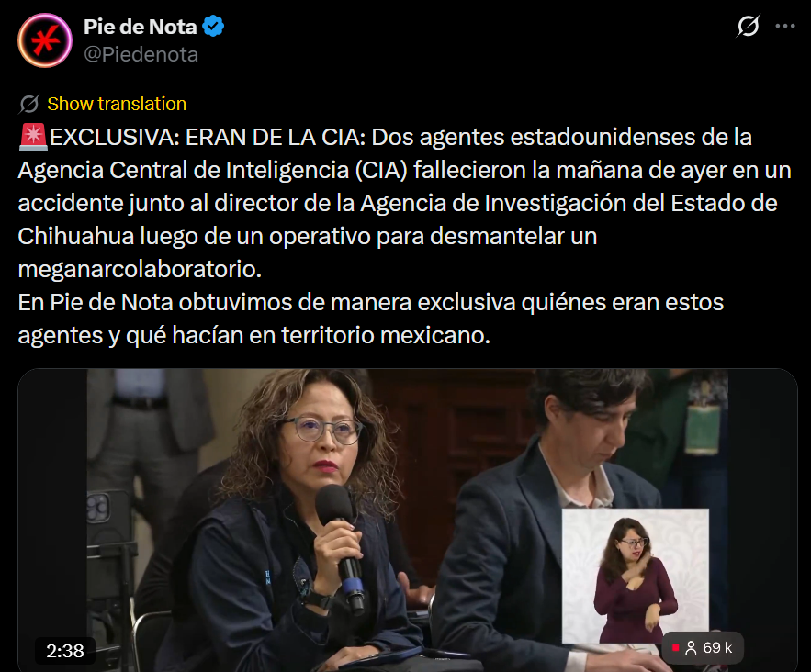Open the Pie de Nota display name
The width and height of the screenshot is (811, 672).
141,27
